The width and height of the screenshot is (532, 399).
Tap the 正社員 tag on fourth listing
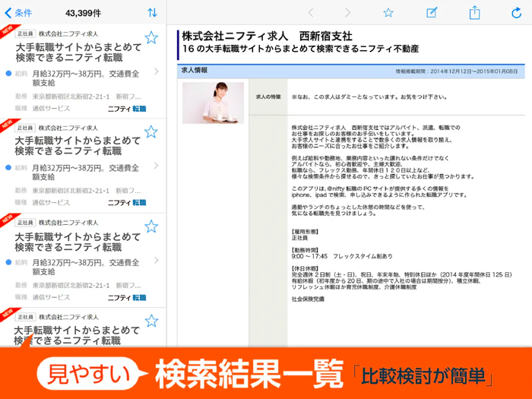(x=25, y=317)
